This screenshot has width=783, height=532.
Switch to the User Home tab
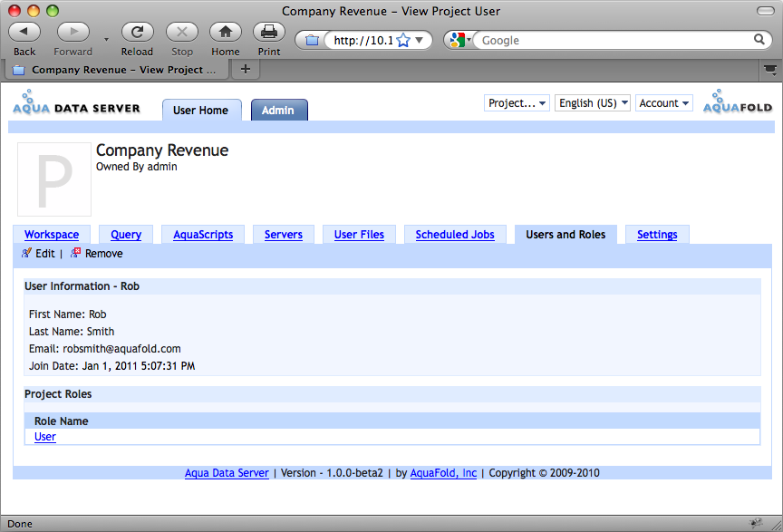[x=201, y=110]
